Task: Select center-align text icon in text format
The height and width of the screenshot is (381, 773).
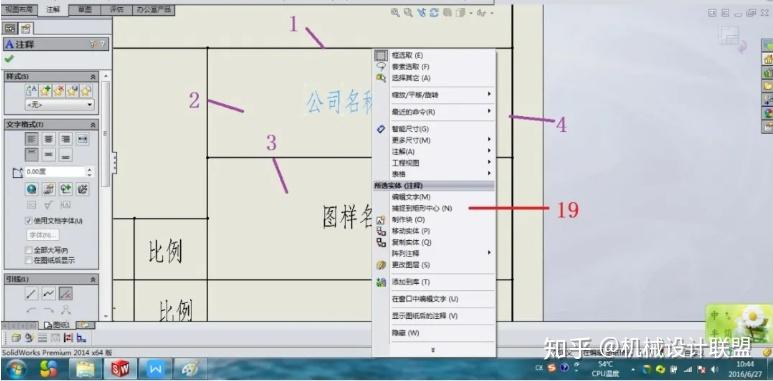Action: [x=48, y=139]
